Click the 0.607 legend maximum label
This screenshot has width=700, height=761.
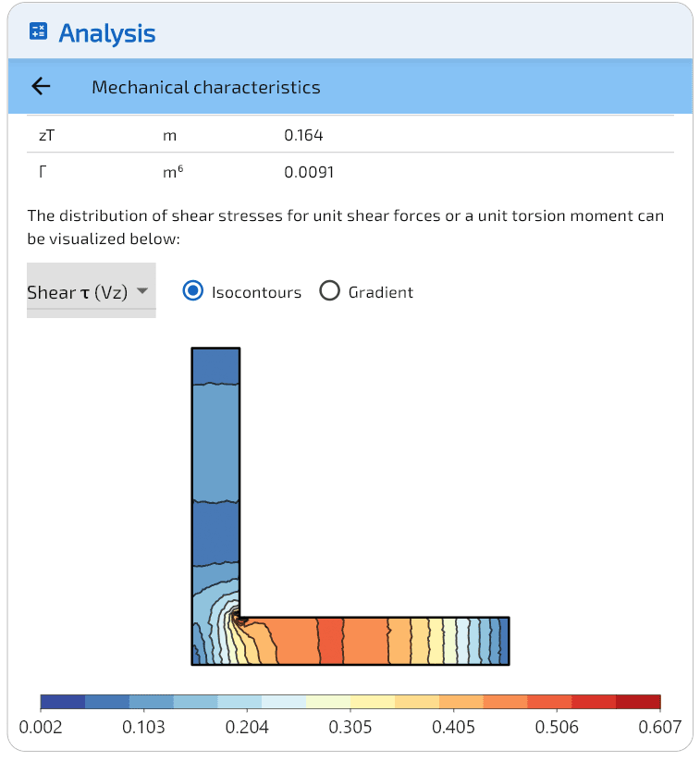[659, 727]
